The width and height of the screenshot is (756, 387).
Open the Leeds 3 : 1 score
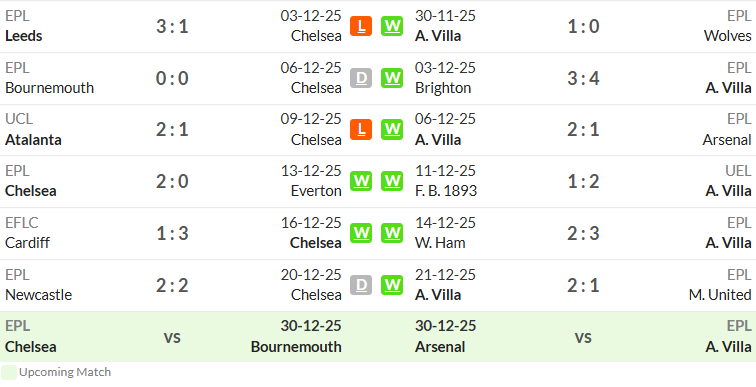click(x=172, y=27)
